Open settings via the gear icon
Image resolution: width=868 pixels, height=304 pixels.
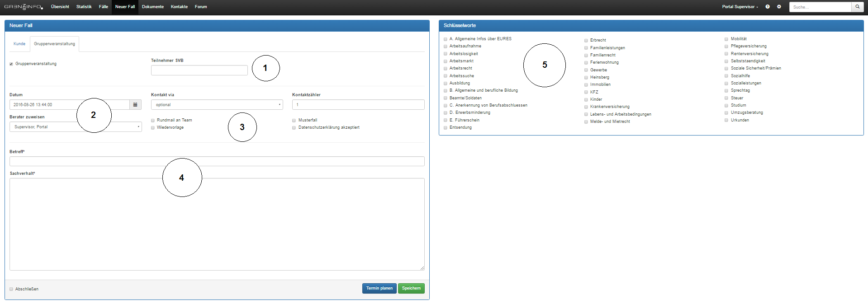pyautogui.click(x=779, y=7)
